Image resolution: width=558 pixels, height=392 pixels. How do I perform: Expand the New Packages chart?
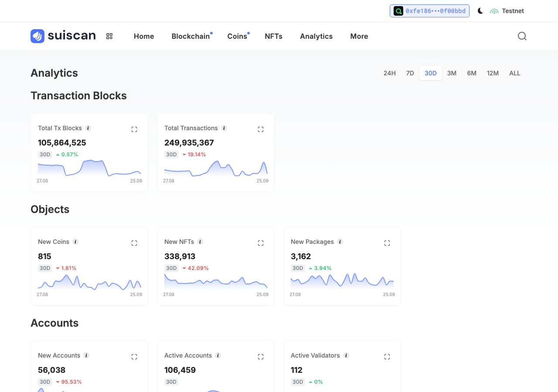coord(387,243)
